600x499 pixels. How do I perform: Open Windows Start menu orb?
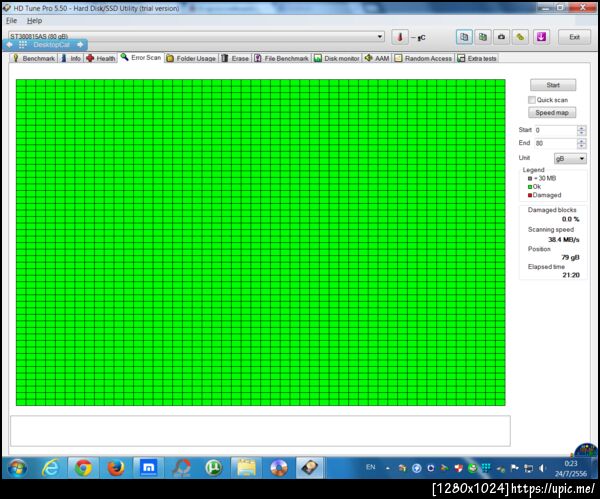[x=17, y=468]
